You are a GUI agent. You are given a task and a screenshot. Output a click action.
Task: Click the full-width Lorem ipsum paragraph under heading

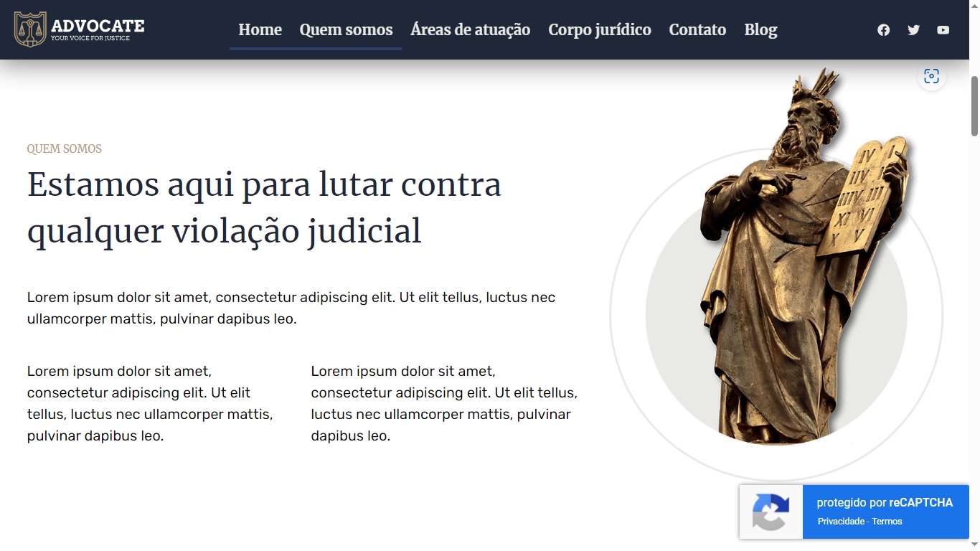(x=291, y=308)
